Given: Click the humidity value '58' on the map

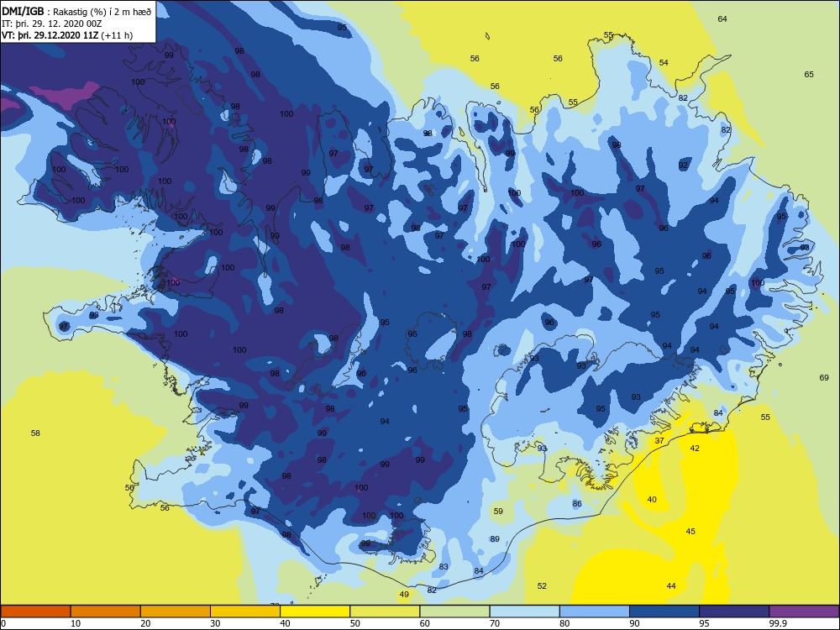Looking at the screenshot, I should 35,433.
